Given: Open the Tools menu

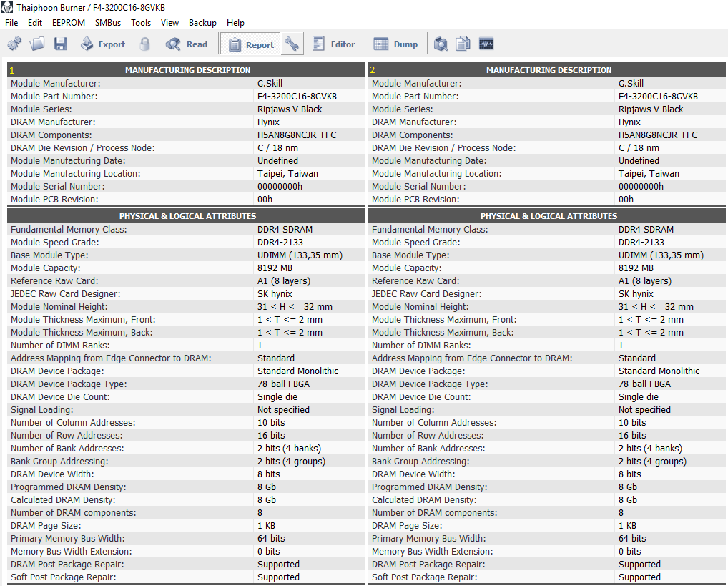Looking at the screenshot, I should pyautogui.click(x=141, y=23).
